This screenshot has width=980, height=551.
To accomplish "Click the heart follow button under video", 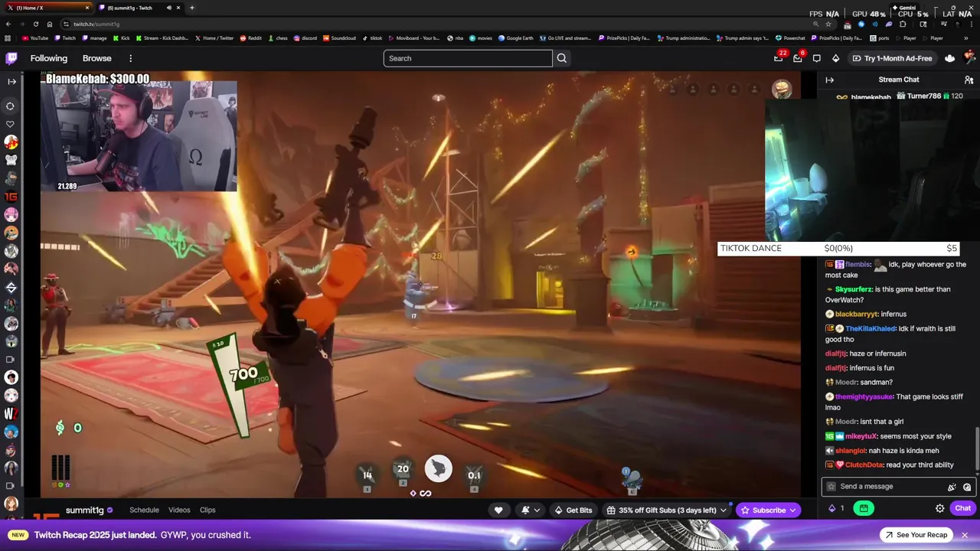I will tap(498, 510).
